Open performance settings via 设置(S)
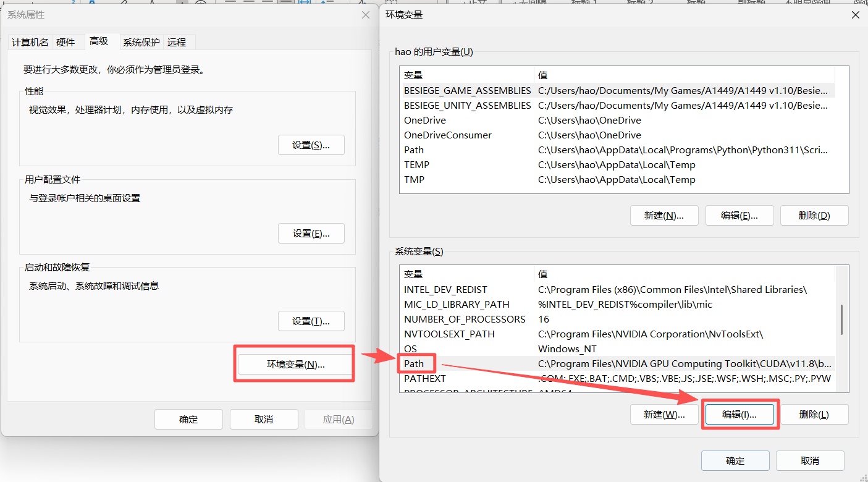868x482 pixels. 311,145
